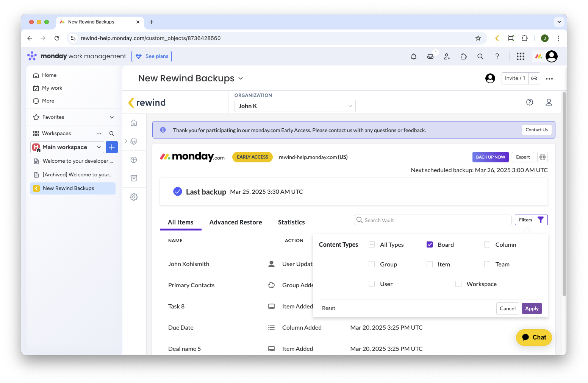This screenshot has width=588, height=383.
Task: Click the See plans button
Action: click(x=152, y=56)
